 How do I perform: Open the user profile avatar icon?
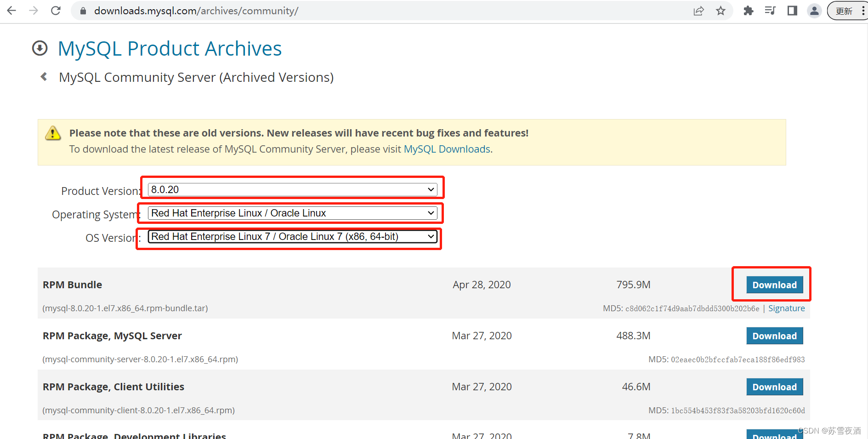(814, 11)
